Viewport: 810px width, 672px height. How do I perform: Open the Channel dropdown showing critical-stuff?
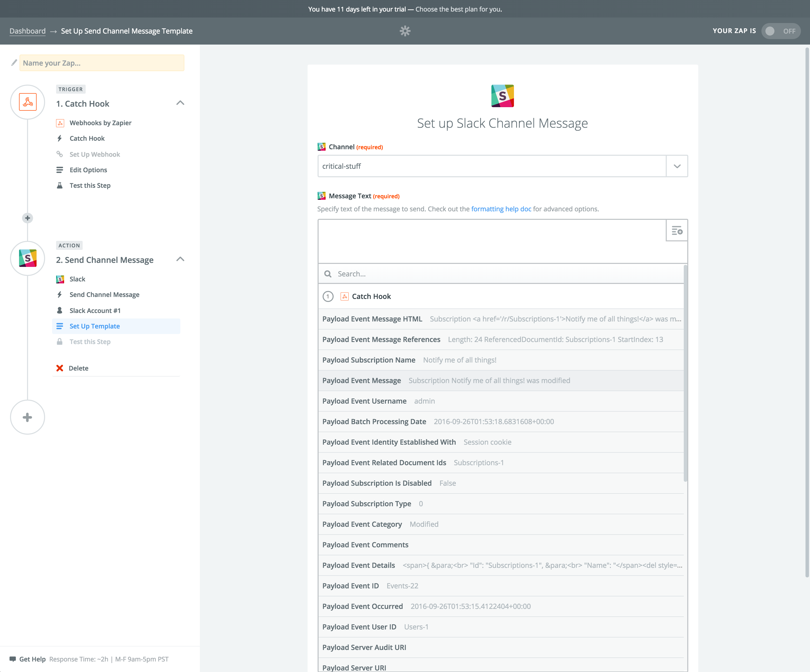click(x=677, y=166)
